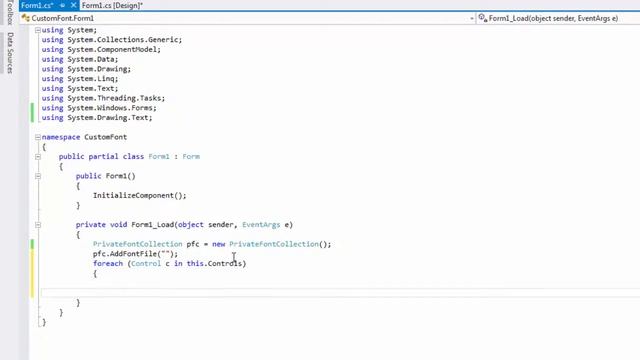Open the Toolbox side panel

10,12
